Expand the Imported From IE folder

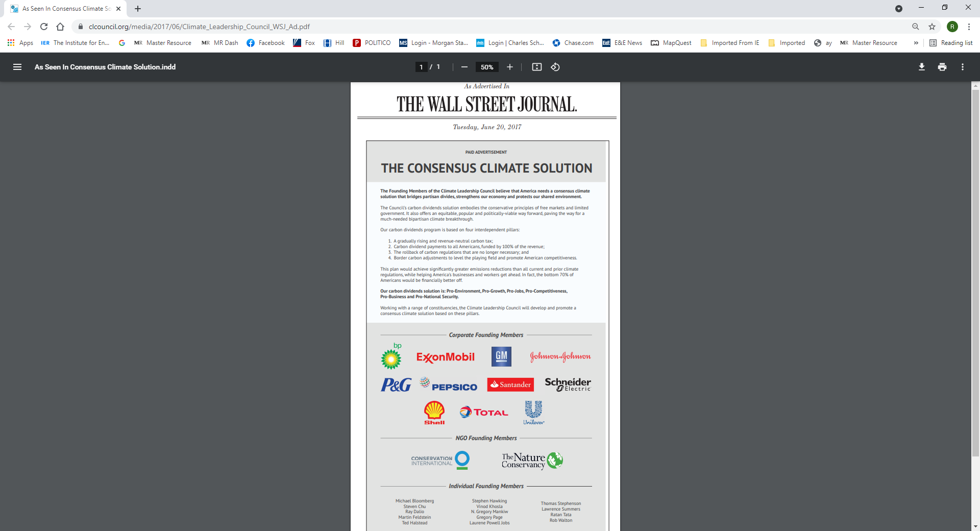pos(730,43)
